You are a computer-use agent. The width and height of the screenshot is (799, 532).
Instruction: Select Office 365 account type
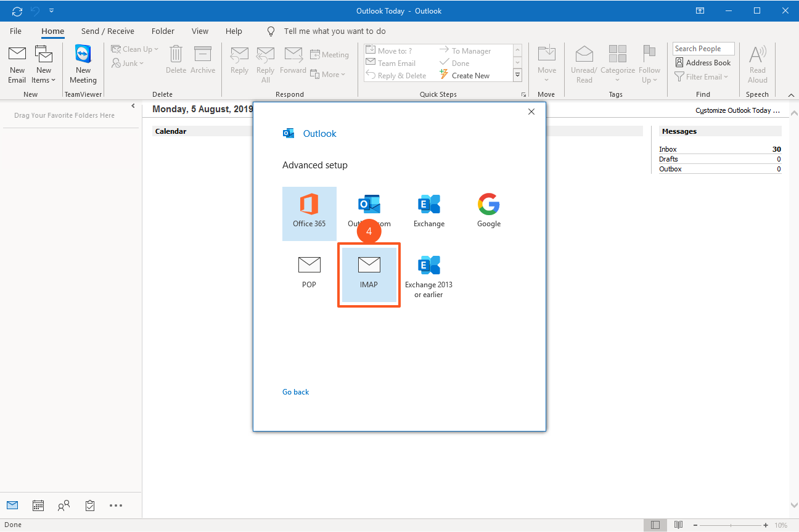(x=309, y=212)
